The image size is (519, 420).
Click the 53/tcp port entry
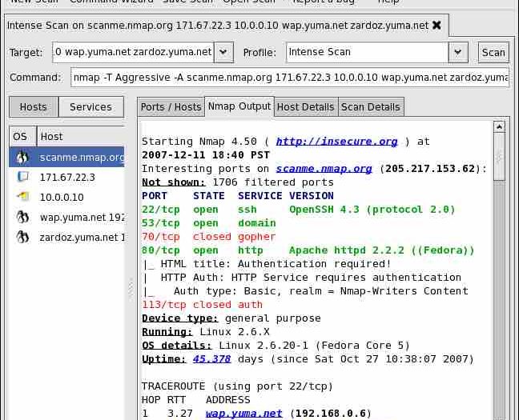click(x=161, y=223)
